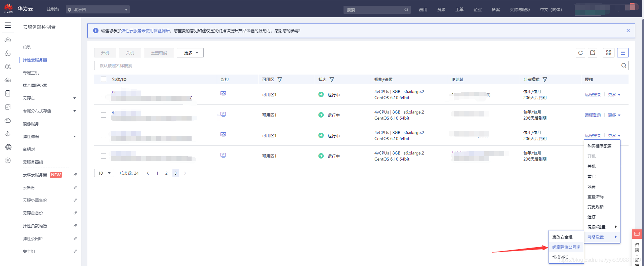Open 更多 actions for the second server
This screenshot has width=644, height=266.
coord(614,115)
